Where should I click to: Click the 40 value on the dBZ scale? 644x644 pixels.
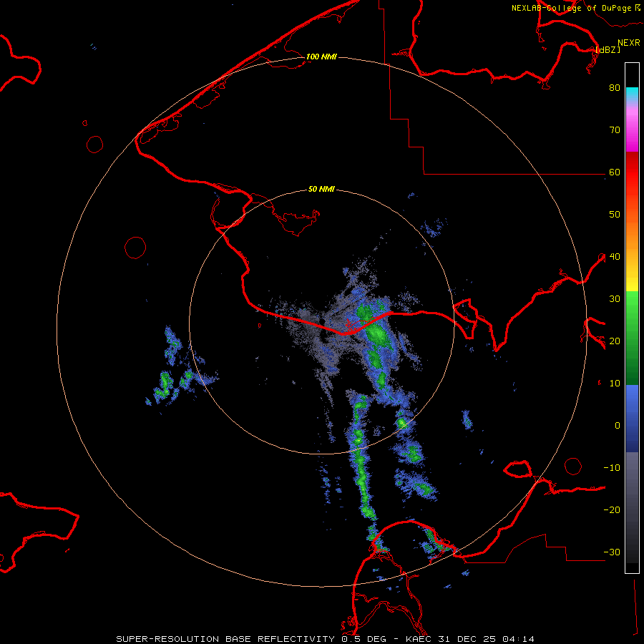coord(615,257)
